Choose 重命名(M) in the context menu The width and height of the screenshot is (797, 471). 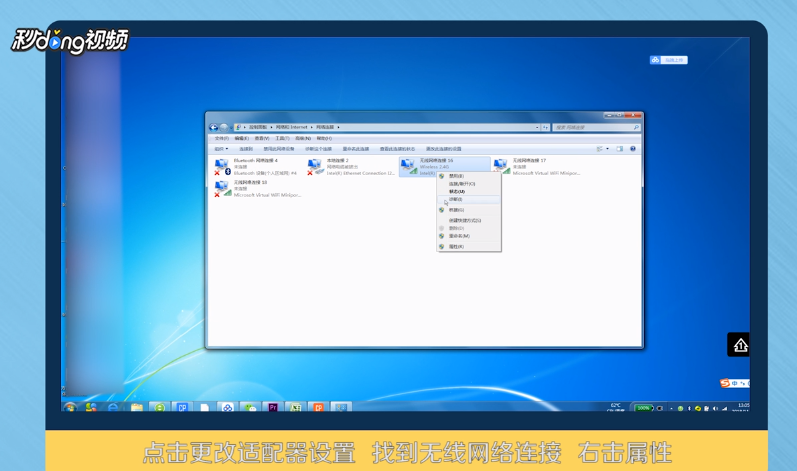tap(469, 236)
